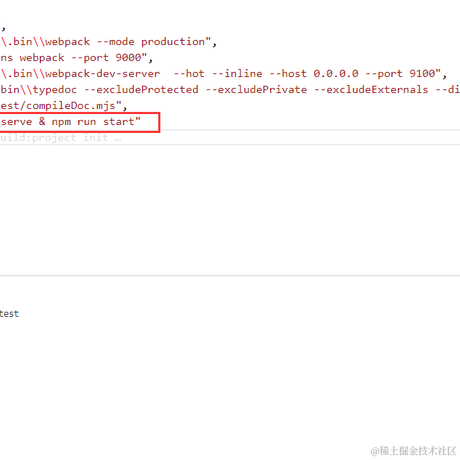The image size is (460, 460).
Task: Click the --hot flag
Action: coord(189,73)
